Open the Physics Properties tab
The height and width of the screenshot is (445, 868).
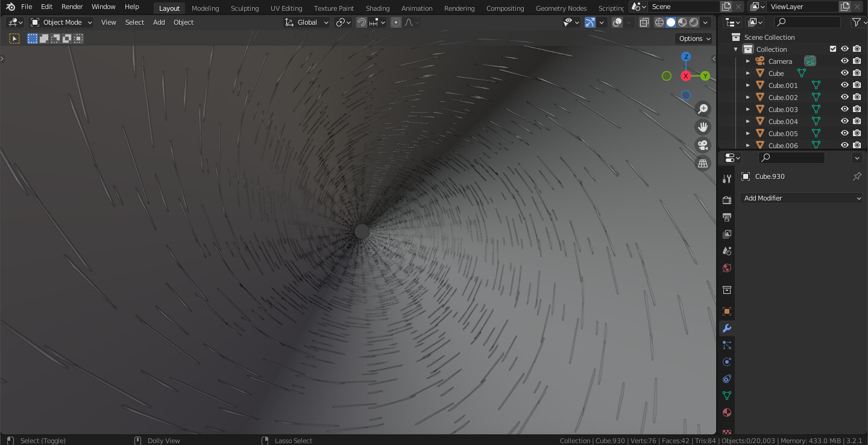[x=726, y=362]
